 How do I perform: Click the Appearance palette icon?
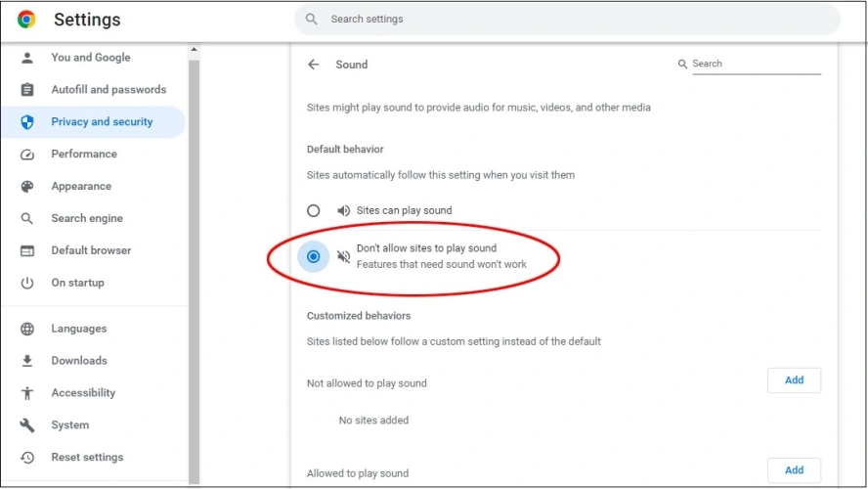pos(27,187)
